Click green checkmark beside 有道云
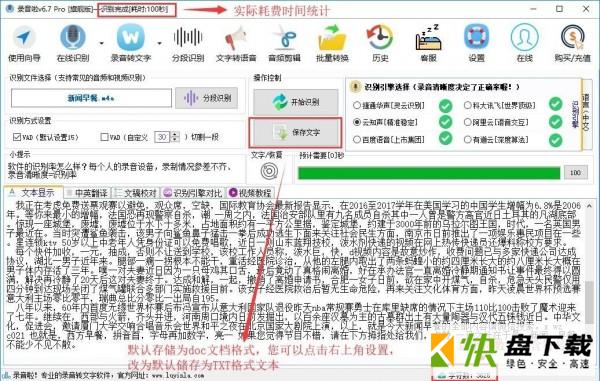This screenshot has height=381, width=600. click(556, 140)
